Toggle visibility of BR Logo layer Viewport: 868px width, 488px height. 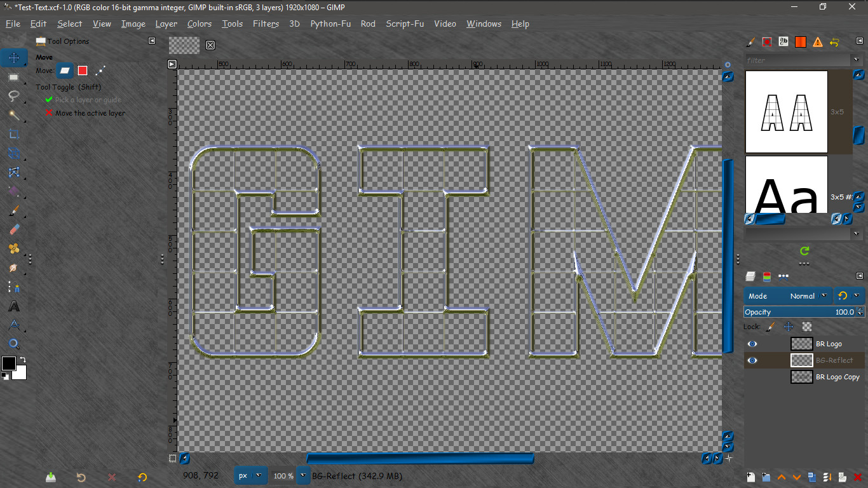[x=752, y=344]
